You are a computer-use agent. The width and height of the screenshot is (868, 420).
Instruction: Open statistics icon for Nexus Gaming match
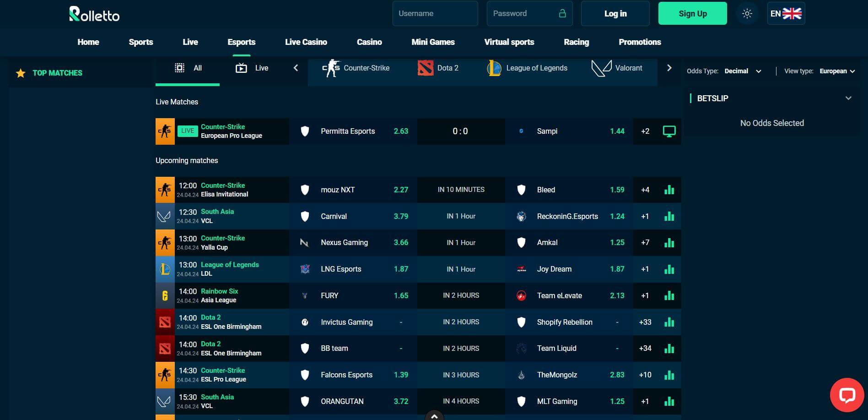click(x=669, y=242)
